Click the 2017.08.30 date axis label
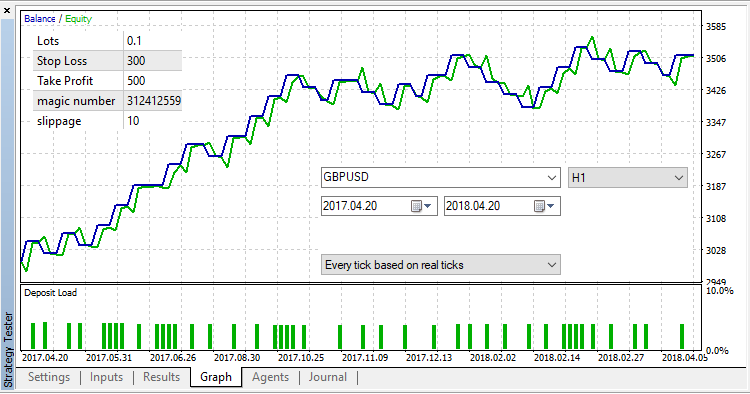 point(237,358)
